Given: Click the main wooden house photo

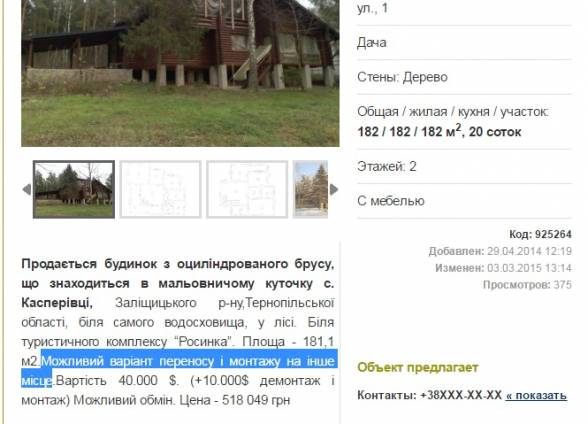Looking at the screenshot, I should coord(180,73).
